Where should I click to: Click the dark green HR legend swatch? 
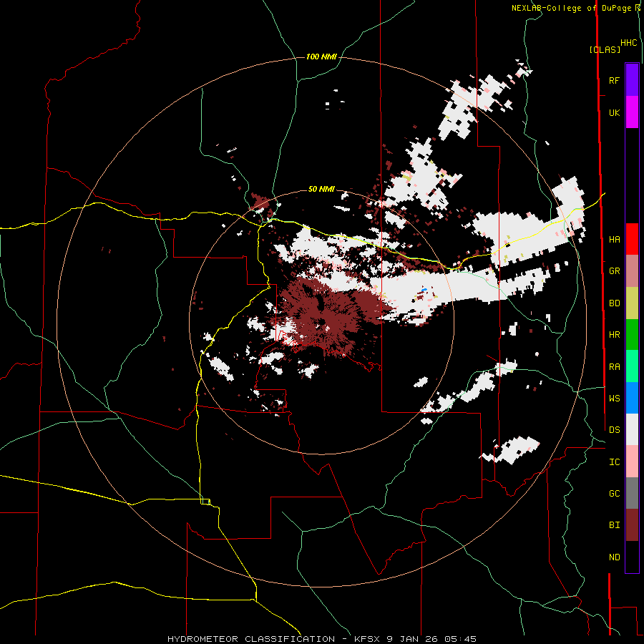pyautogui.click(x=632, y=335)
